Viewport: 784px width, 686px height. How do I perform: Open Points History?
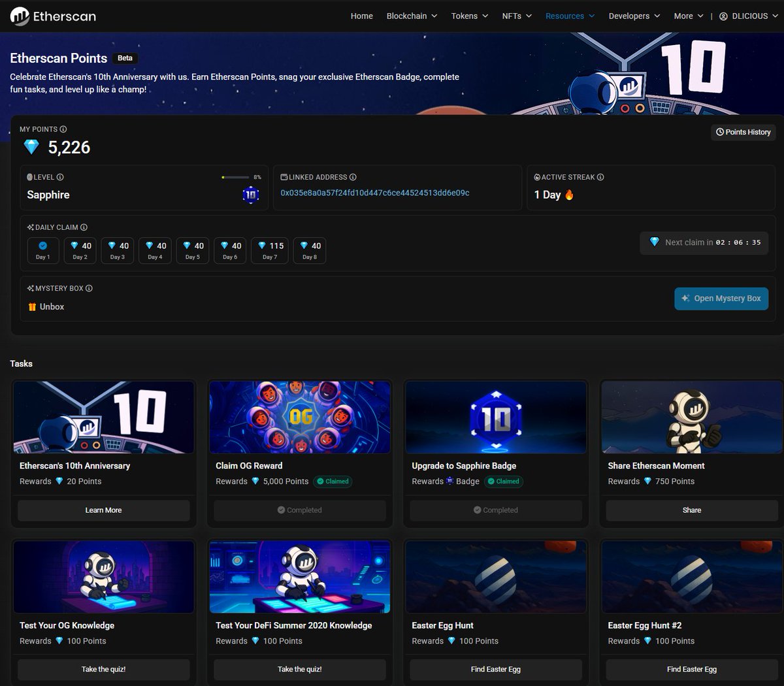point(743,132)
